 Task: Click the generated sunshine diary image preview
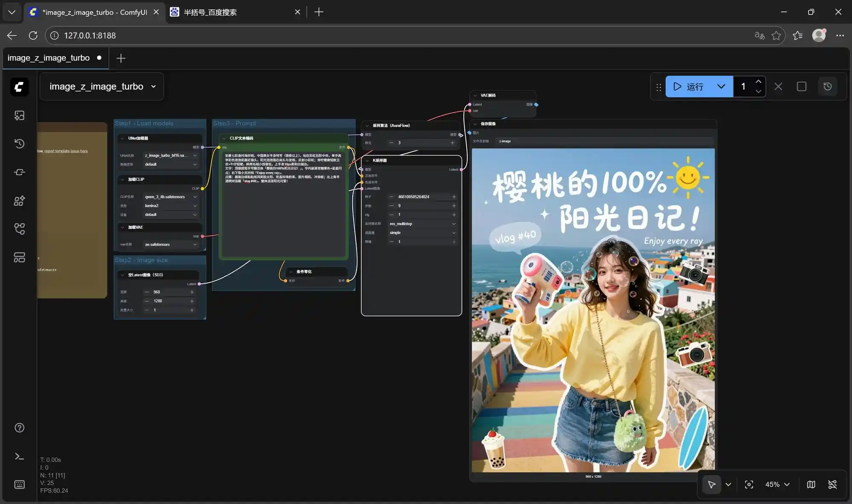click(592, 307)
